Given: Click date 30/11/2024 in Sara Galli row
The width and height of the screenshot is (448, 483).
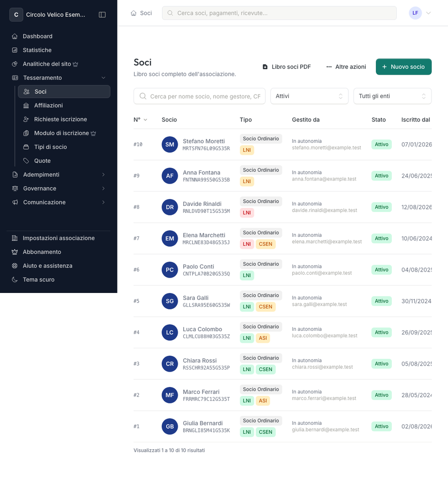Looking at the screenshot, I should (x=416, y=301).
